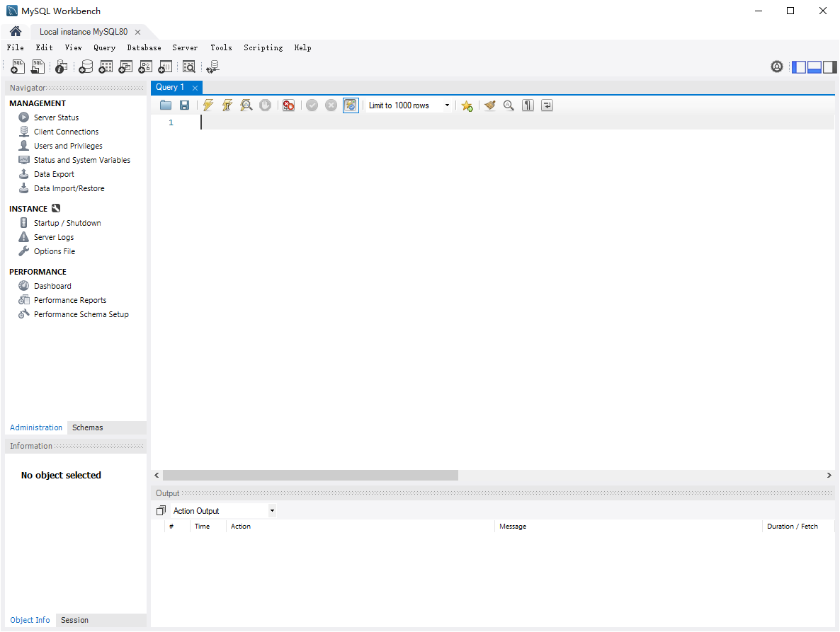Screen dimensions: 840x632
Task: Show the find panel magnifier icon
Action: [x=509, y=105]
